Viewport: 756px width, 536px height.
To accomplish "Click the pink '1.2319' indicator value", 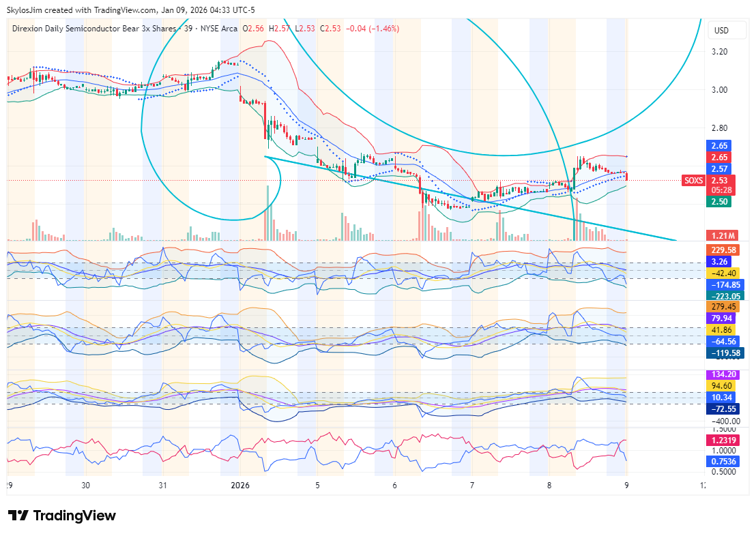I will (723, 440).
